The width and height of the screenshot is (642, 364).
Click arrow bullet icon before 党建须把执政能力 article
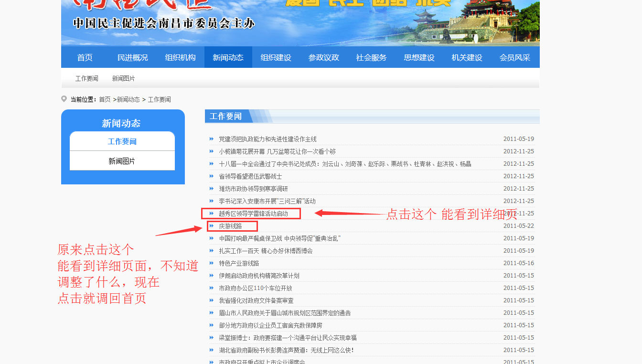click(x=212, y=139)
